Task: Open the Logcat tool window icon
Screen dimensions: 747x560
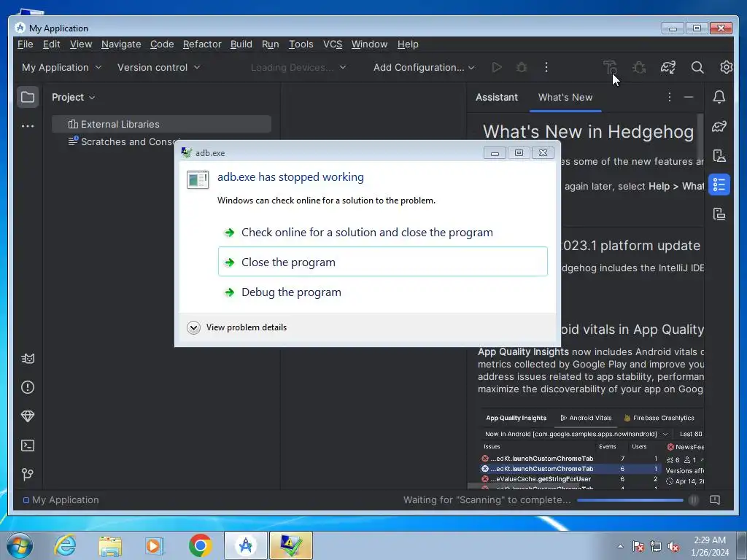Action: click(x=28, y=359)
